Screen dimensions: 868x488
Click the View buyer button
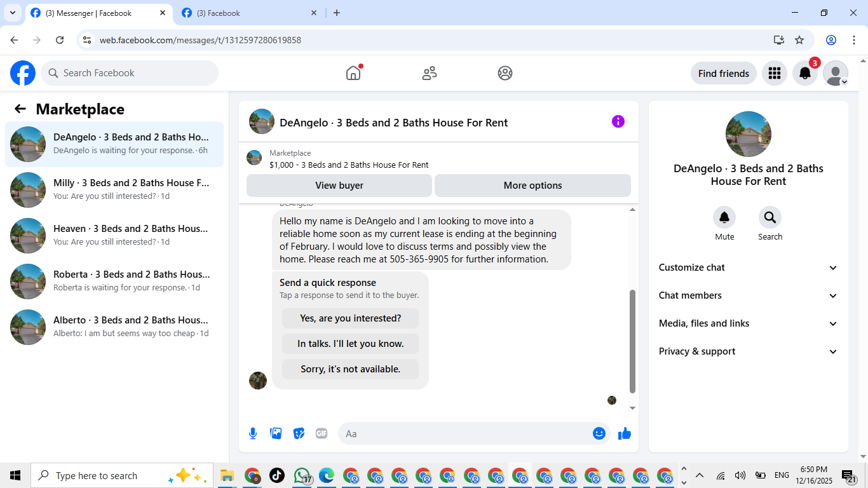(339, 186)
